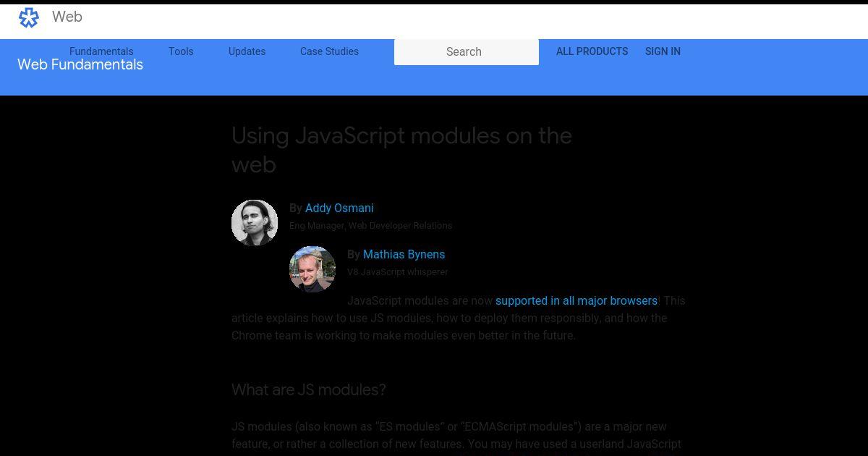Viewport: 868px width, 456px height.
Task: Switch to the Updates tab
Action: point(247,51)
